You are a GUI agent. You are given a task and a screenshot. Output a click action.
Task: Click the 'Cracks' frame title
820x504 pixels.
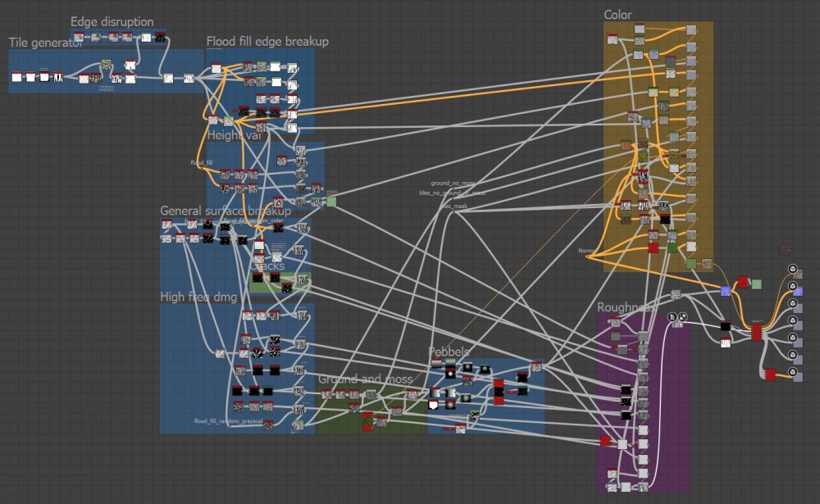267,266
